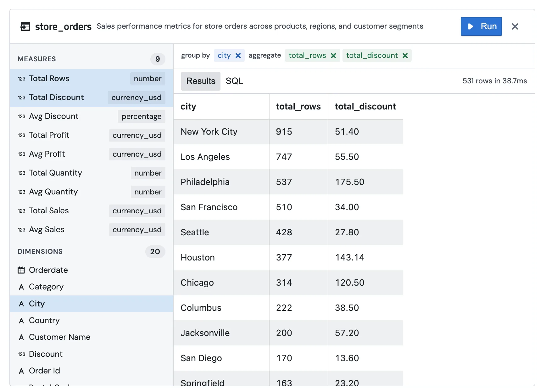Click the total_discount chip label

(372, 56)
